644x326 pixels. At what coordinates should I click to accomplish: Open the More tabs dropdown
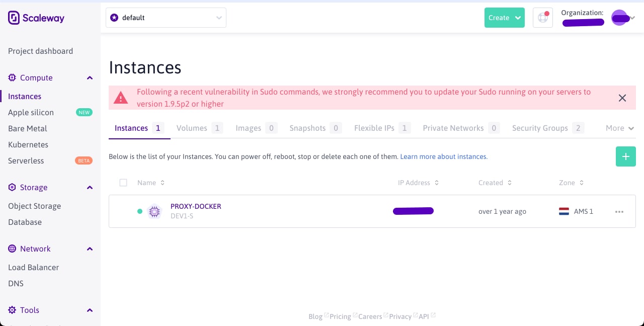(x=620, y=128)
